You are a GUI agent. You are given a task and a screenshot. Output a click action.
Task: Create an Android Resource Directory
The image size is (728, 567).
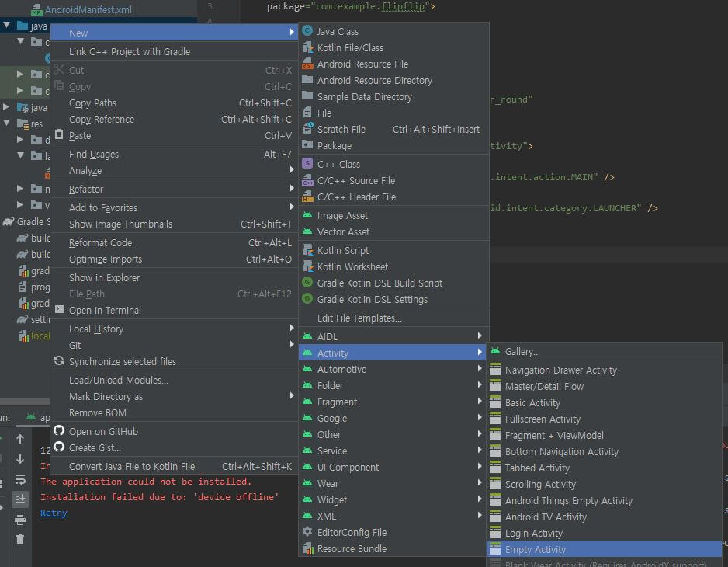coord(393,81)
